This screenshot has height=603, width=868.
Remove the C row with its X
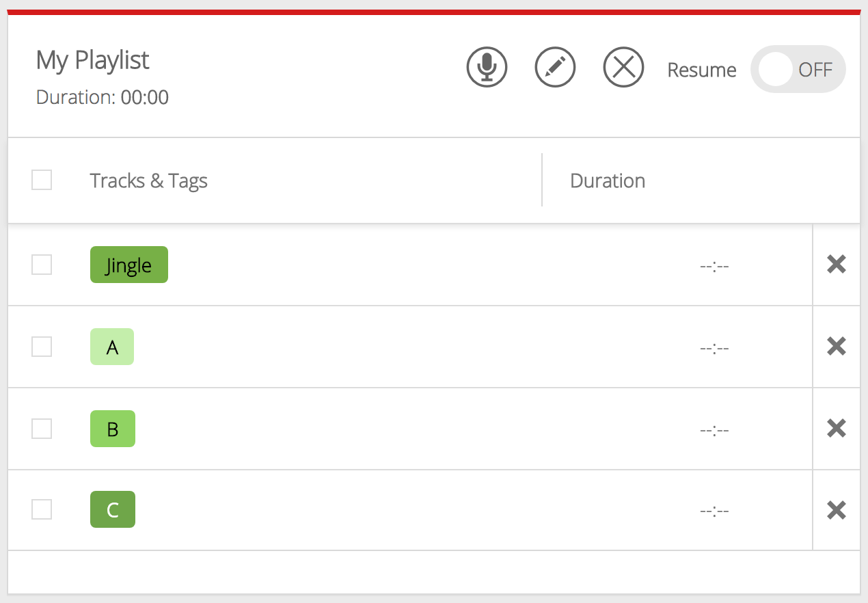tap(837, 510)
